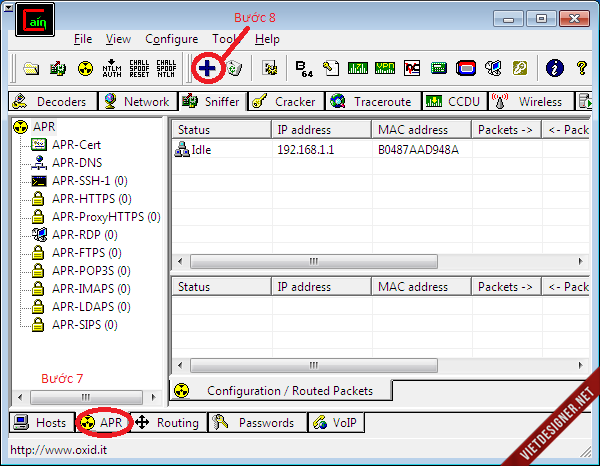Toggle CHALL SPOOF NTLM toolbar button
Viewport: 600px width, 466px height.
pyautogui.click(x=166, y=68)
